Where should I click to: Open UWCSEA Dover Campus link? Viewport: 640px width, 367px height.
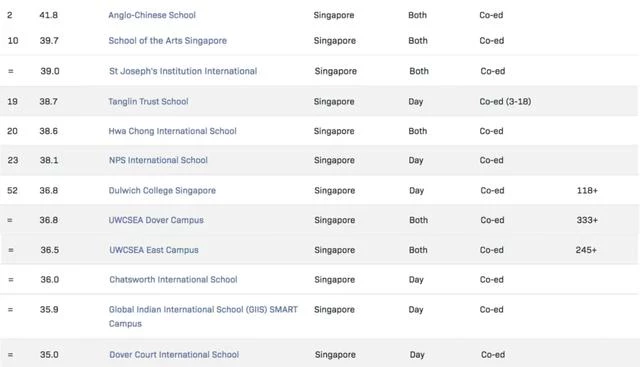156,220
